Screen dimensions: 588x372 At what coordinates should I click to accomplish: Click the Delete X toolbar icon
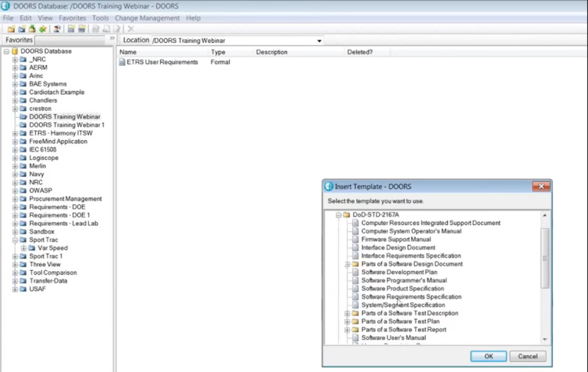point(131,29)
